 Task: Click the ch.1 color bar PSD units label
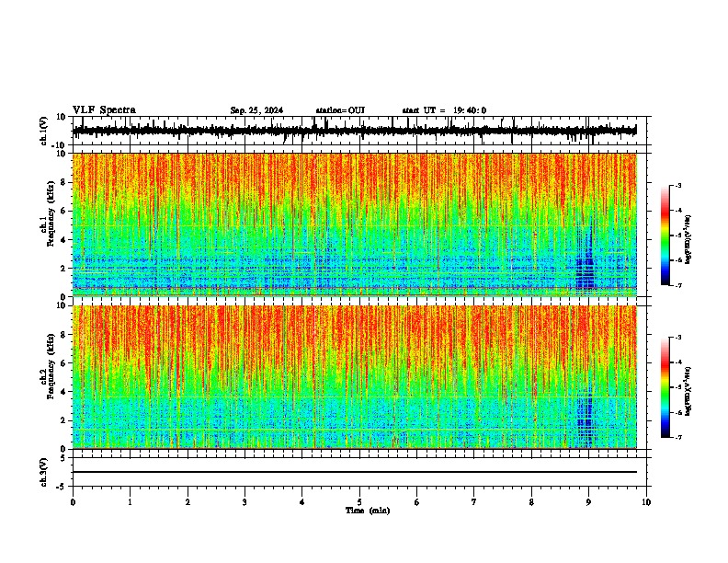(x=688, y=239)
